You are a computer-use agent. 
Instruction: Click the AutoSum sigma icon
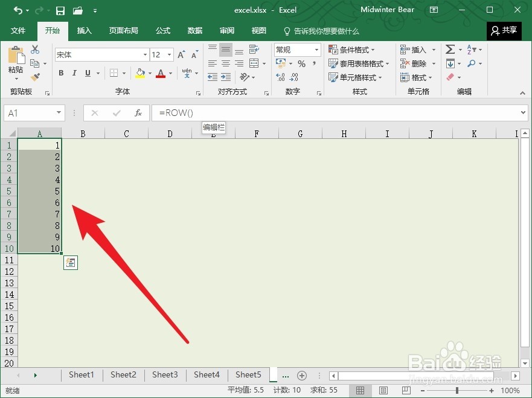pos(450,50)
